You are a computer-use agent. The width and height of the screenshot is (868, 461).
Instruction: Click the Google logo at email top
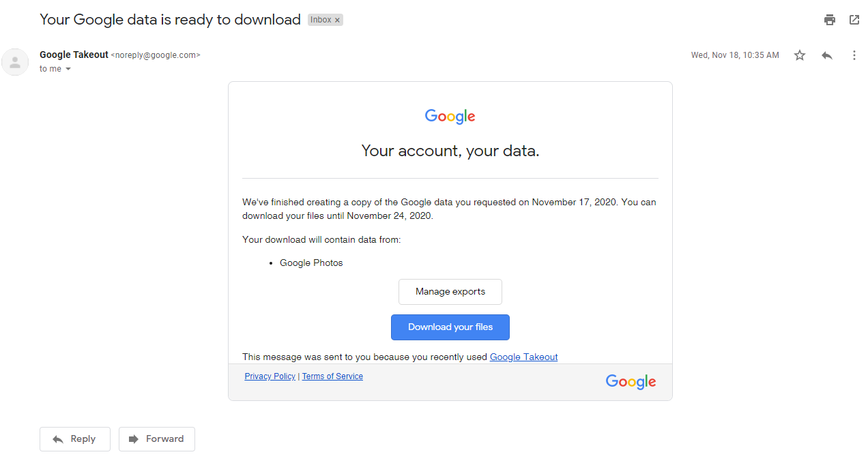click(x=450, y=117)
